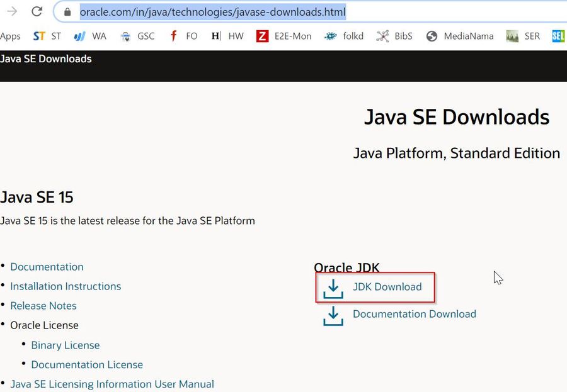The height and width of the screenshot is (392, 567).
Task: Open the WA bookmark
Action: click(x=90, y=36)
